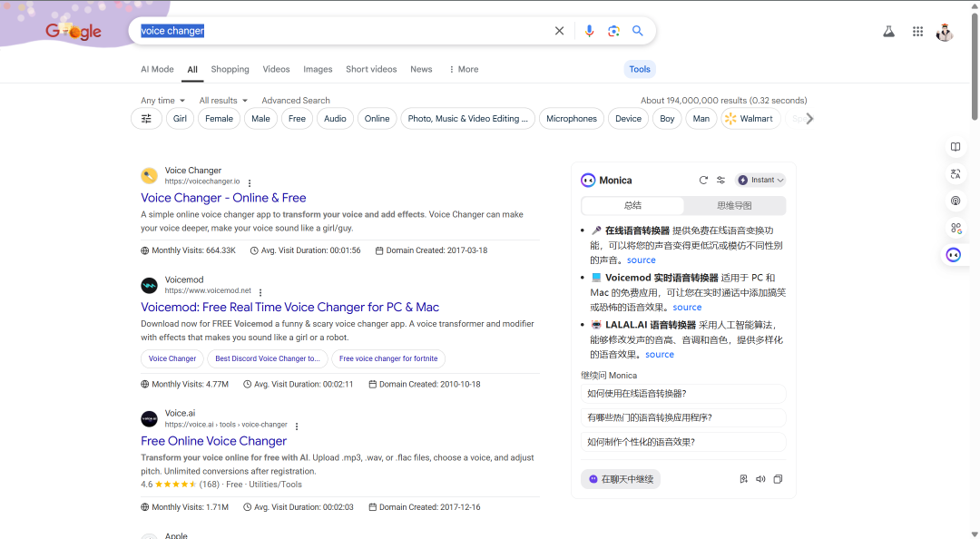Open Monica Instant model dropdown

point(760,180)
